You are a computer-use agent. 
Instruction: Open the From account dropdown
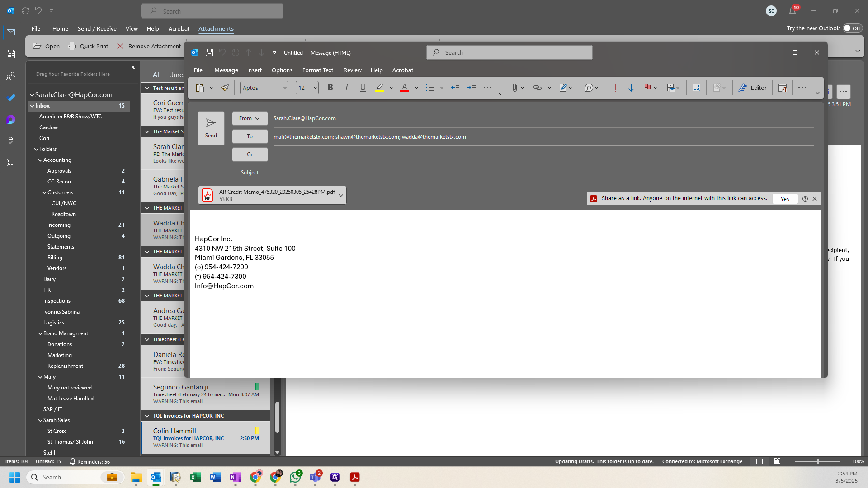[x=250, y=118]
